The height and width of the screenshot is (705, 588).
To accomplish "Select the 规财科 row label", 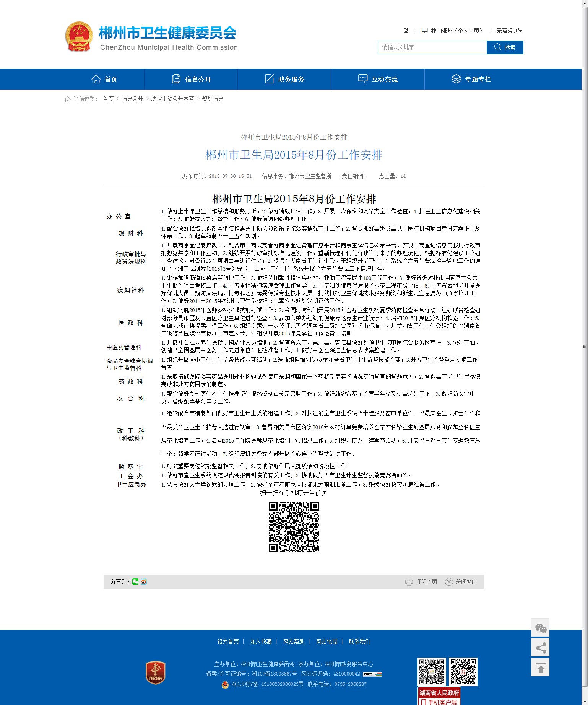I will click(131, 233).
